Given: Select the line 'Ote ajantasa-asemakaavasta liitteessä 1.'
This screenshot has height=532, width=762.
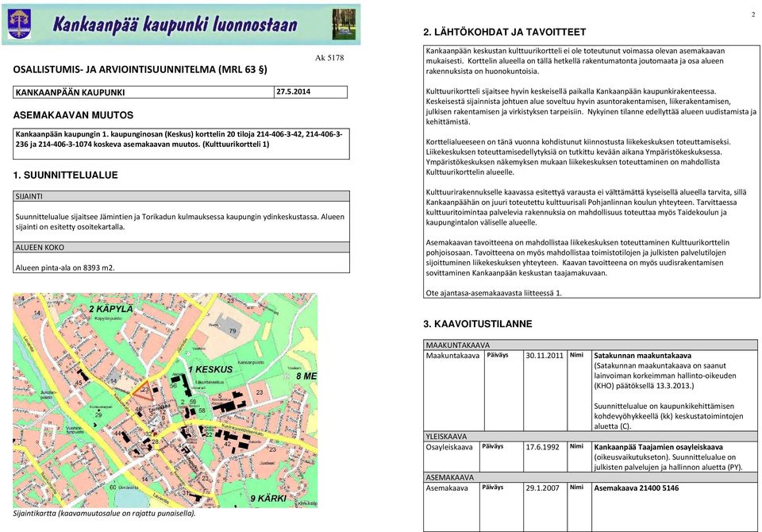Looking at the screenshot, I should click(494, 293).
